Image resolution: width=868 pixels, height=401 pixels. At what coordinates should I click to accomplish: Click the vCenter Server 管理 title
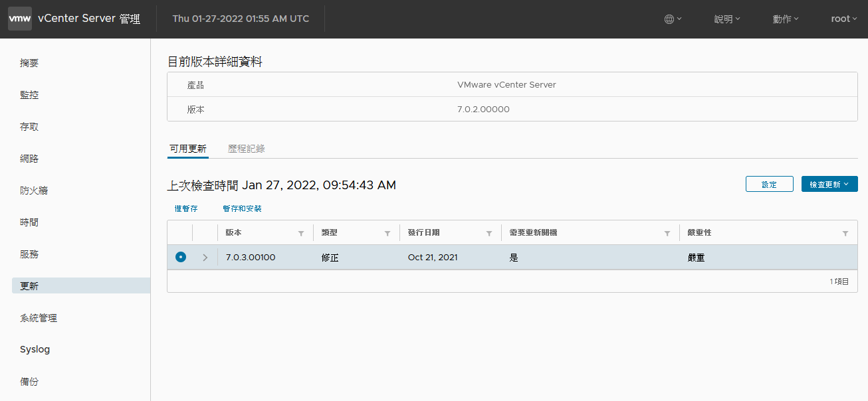coord(89,19)
